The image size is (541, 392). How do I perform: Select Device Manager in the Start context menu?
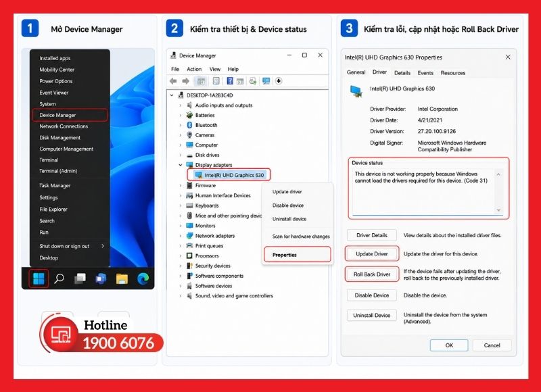point(70,115)
